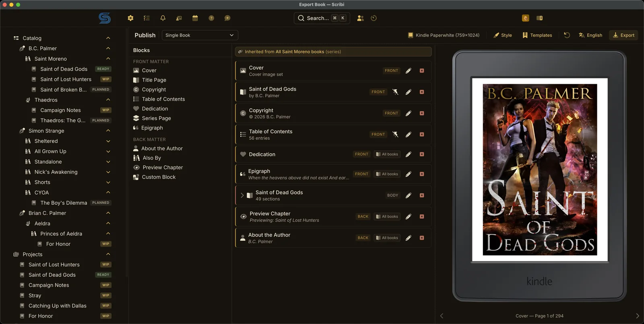This screenshot has width=644, height=324.
Task: Remove the Cover block
Action: coord(422,71)
